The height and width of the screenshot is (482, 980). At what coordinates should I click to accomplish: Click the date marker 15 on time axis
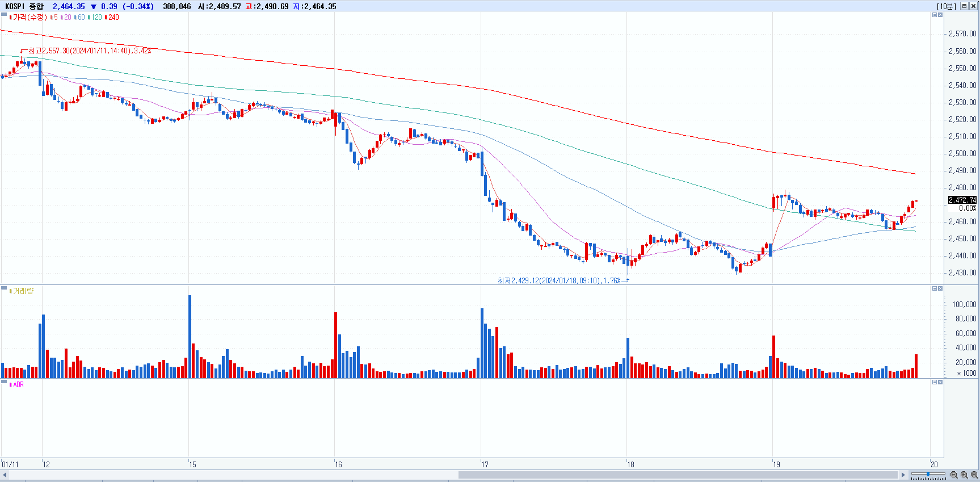[193, 464]
